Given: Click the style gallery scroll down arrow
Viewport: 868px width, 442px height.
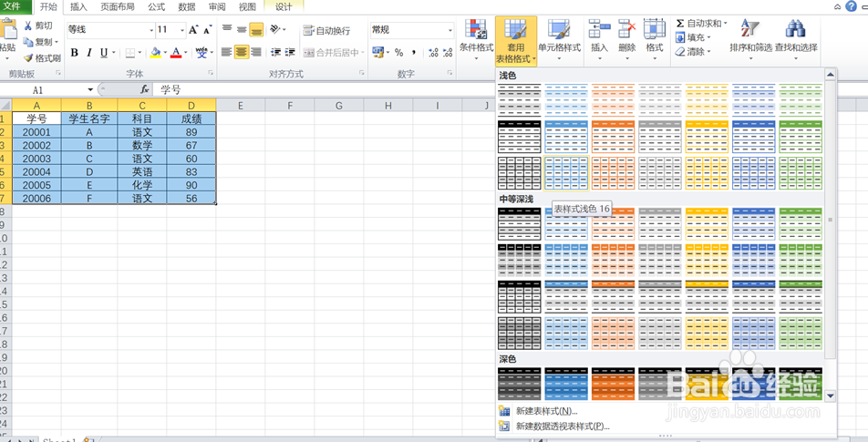Looking at the screenshot, I should (830, 396).
